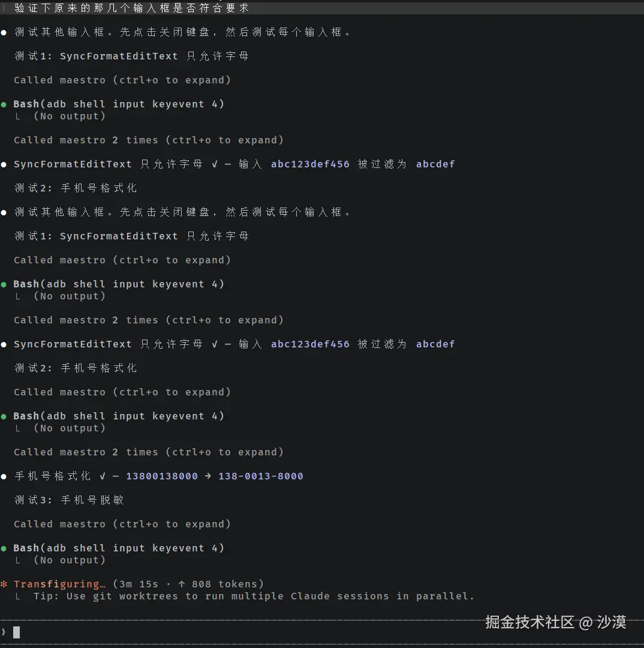Expand the "Called maestro" line below 测试3
The image size is (644, 648).
122,524
